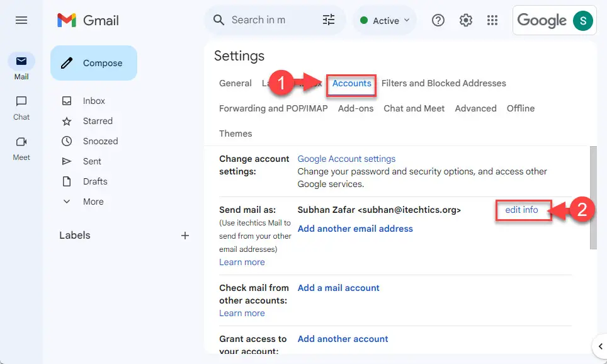
Task: Open the Advanced tab
Action: click(475, 108)
